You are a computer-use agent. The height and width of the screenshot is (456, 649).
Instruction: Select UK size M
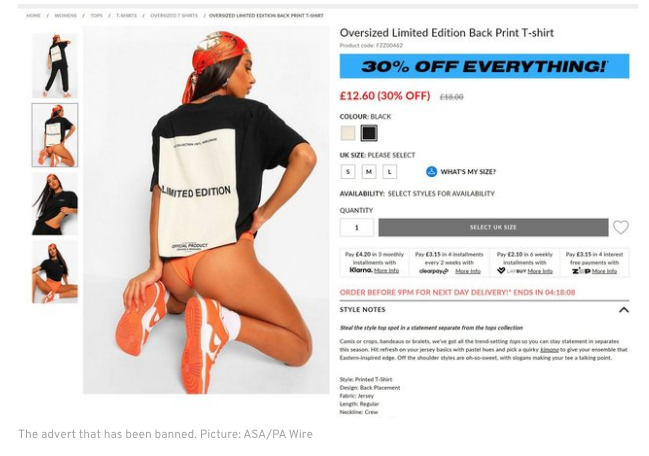369,172
